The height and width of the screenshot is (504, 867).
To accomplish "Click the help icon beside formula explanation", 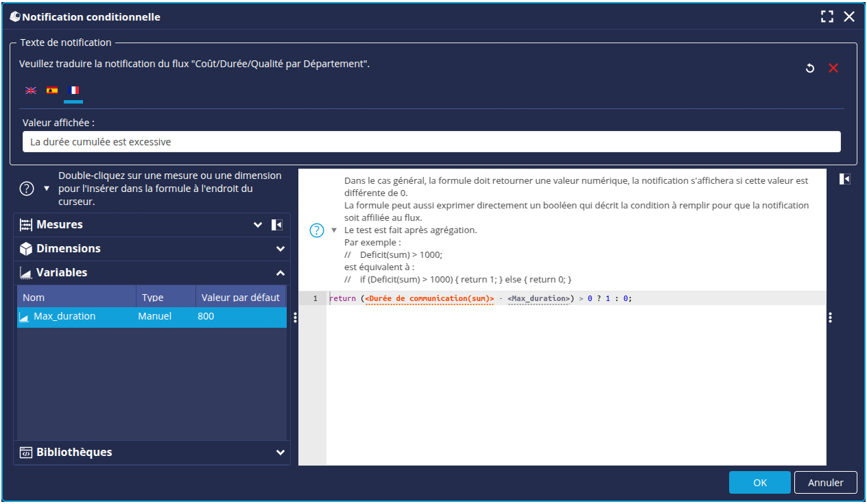I will 317,230.
